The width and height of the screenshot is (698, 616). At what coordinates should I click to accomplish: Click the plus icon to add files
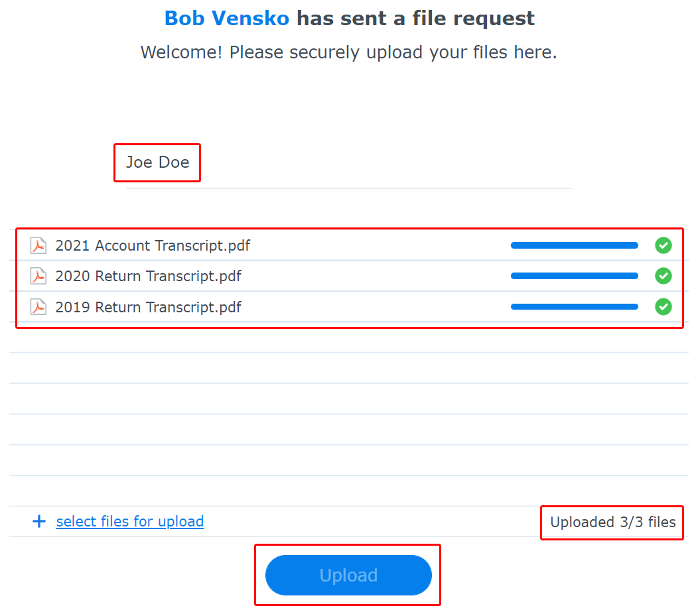tap(39, 521)
